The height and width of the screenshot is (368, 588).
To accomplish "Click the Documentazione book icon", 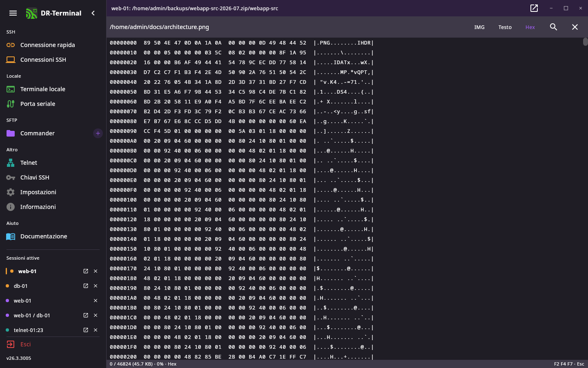I will [x=11, y=236].
